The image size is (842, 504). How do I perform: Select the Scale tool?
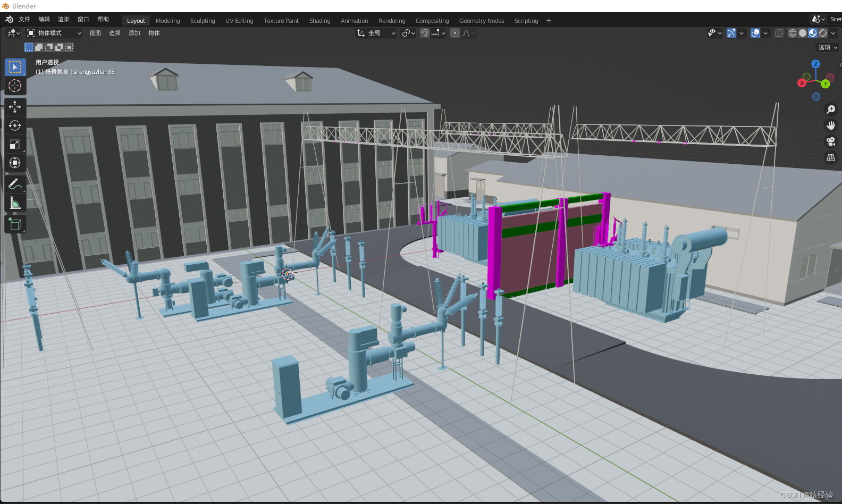point(15,144)
